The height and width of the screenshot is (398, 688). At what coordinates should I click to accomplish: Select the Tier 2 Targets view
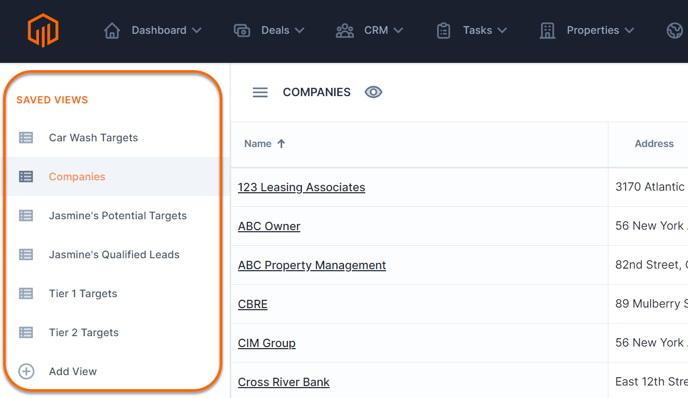coord(83,333)
